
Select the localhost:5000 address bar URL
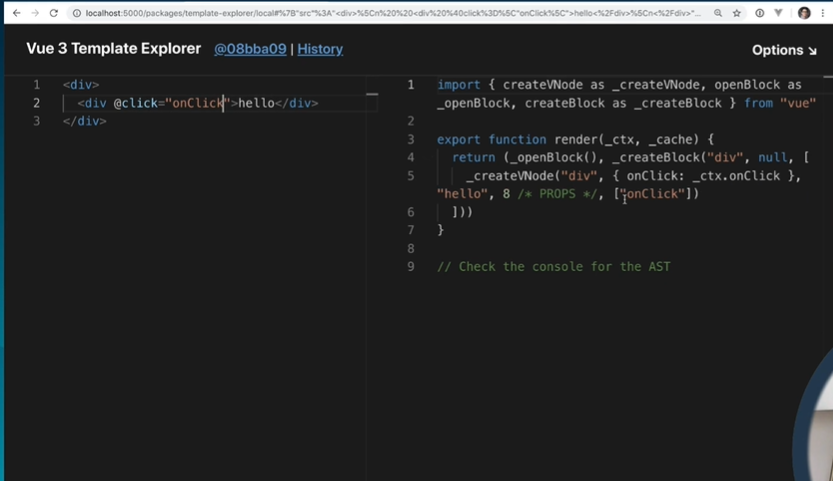coord(393,13)
